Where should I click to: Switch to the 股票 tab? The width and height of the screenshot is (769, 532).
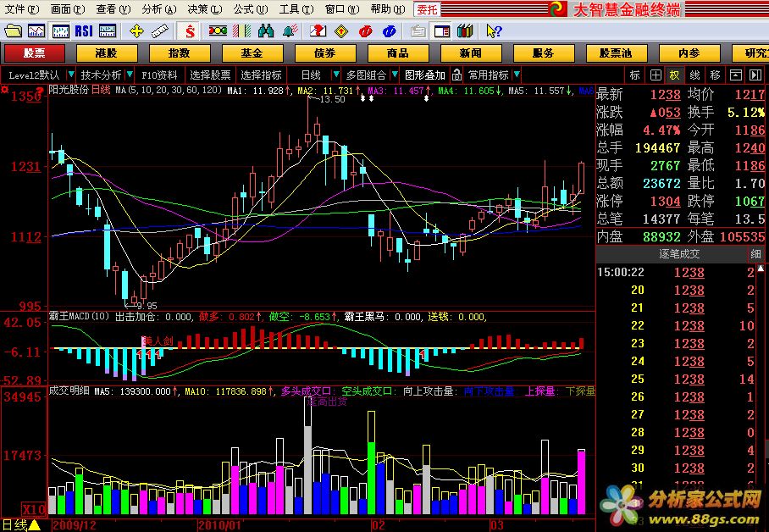point(35,53)
